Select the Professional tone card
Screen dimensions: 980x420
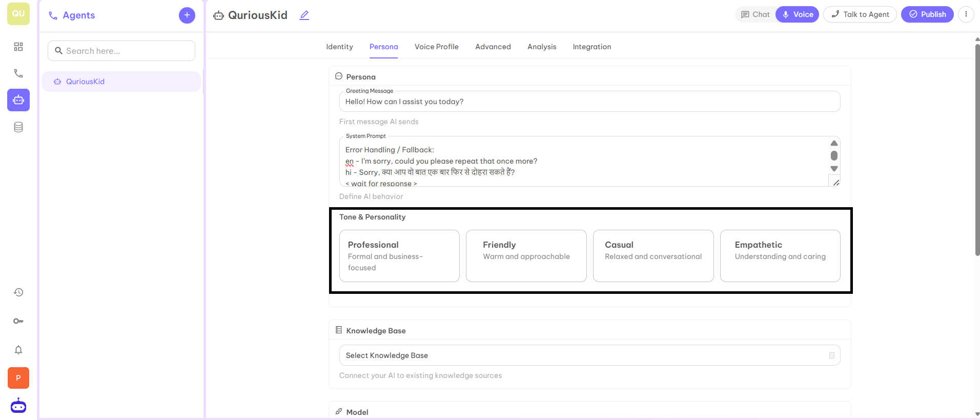399,256
